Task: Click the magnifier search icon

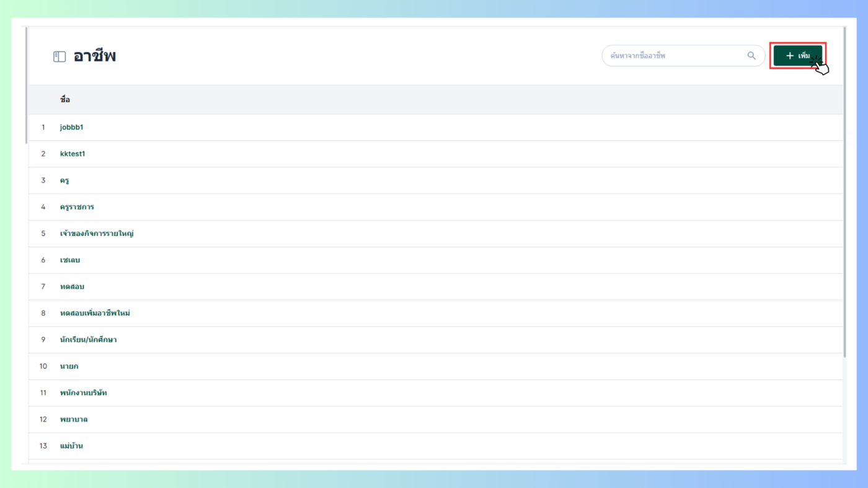Action: pos(751,56)
